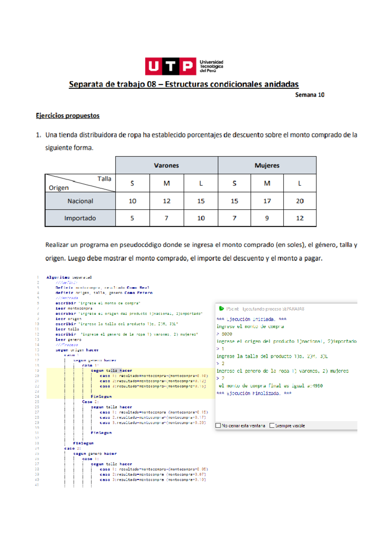
Task: Click the "Ejercicios propuestos" heading
Action: (68, 116)
